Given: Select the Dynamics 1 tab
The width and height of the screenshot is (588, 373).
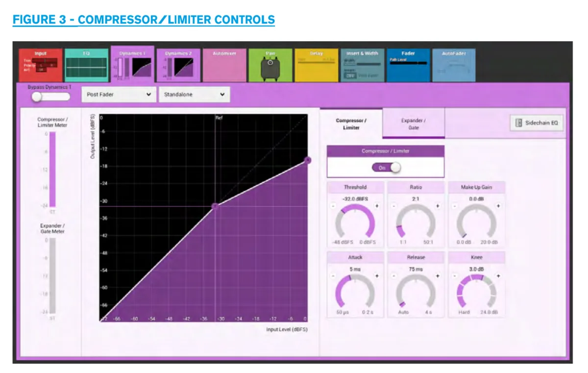Looking at the screenshot, I should pos(132,64).
